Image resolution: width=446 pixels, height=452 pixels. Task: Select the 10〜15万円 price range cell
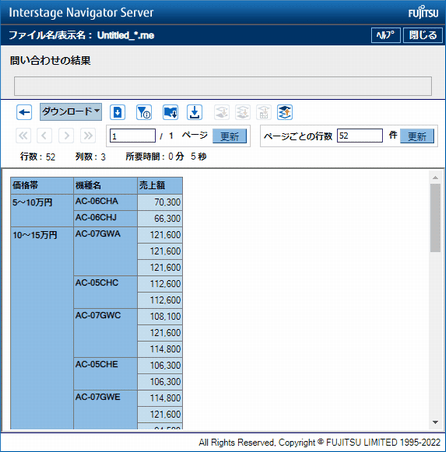click(x=42, y=328)
